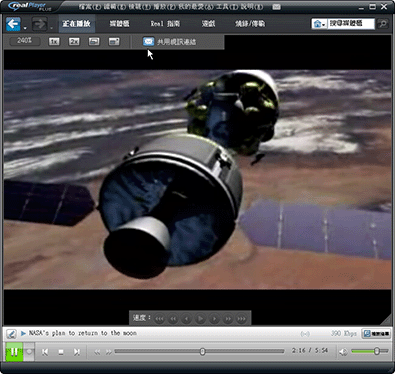Click the record clip button at right of title bar
395x374 pixels.
[x=376, y=334]
